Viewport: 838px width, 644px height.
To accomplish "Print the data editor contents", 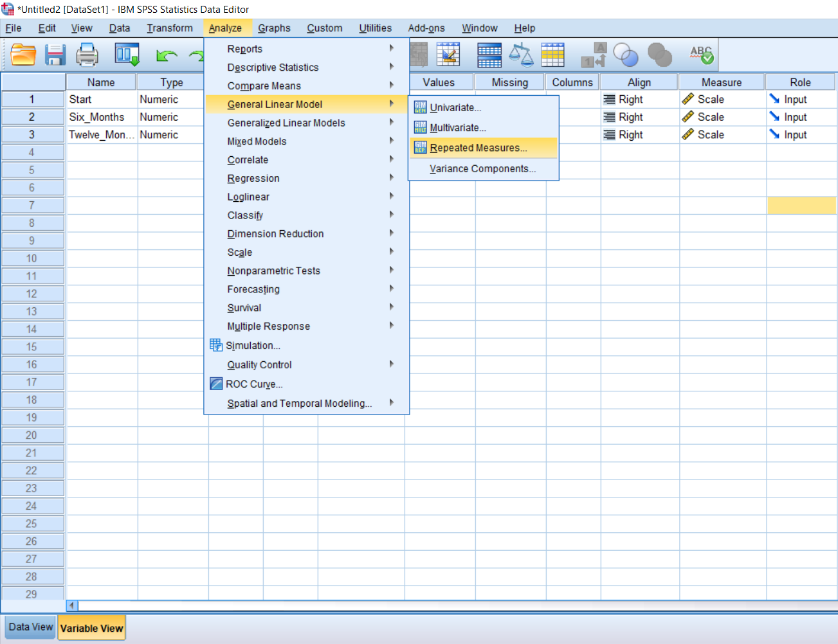I will (87, 55).
